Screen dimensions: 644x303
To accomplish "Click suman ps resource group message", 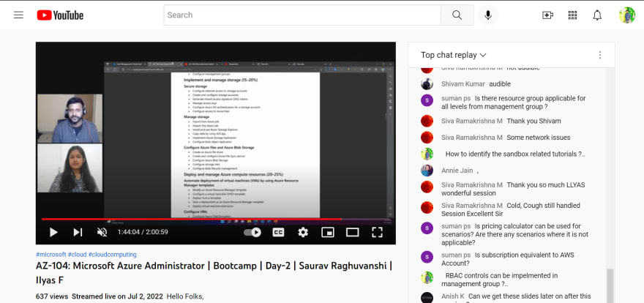I will tap(514, 102).
